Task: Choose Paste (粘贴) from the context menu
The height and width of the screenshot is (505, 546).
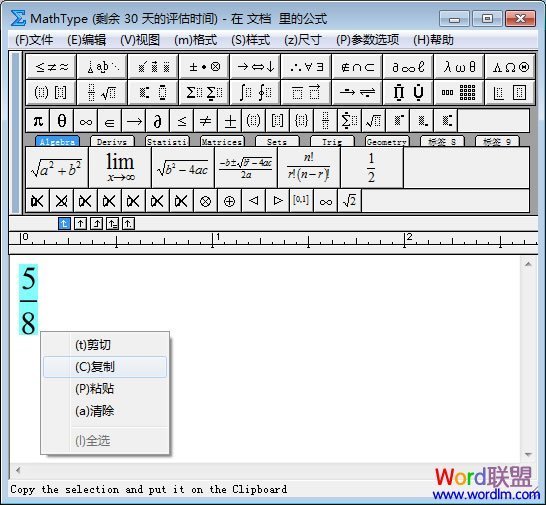Action: coord(105,389)
